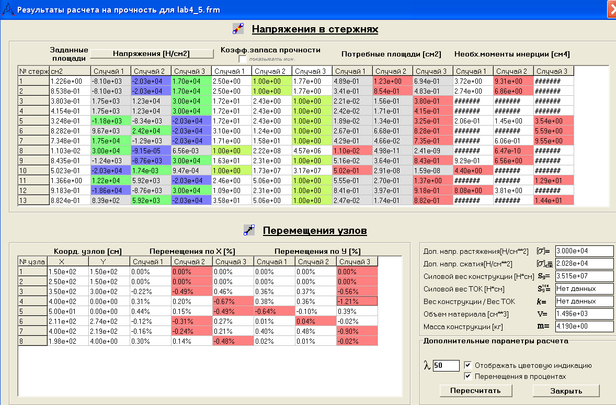Click the red cell -0.31% in node 6
Screen dimensions: 616x405
pos(192,321)
